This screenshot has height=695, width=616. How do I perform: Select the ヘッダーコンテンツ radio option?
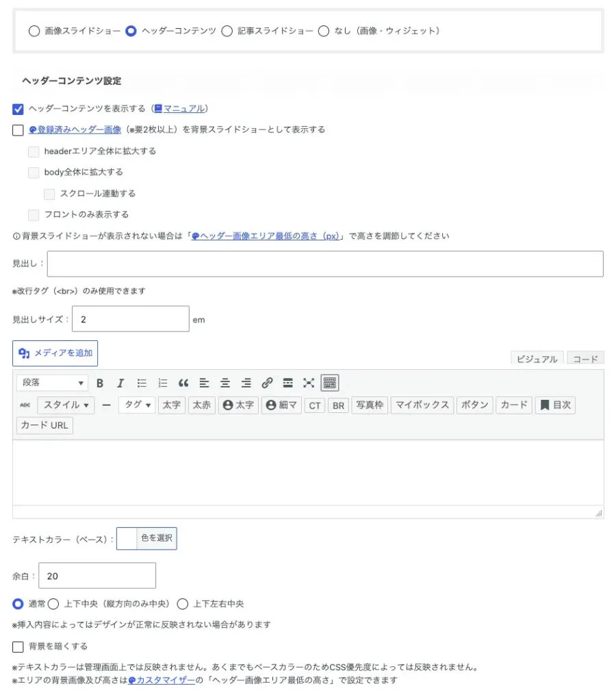(131, 31)
